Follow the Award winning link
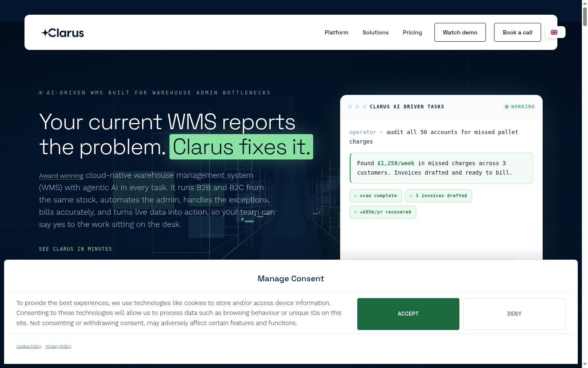 pos(61,176)
